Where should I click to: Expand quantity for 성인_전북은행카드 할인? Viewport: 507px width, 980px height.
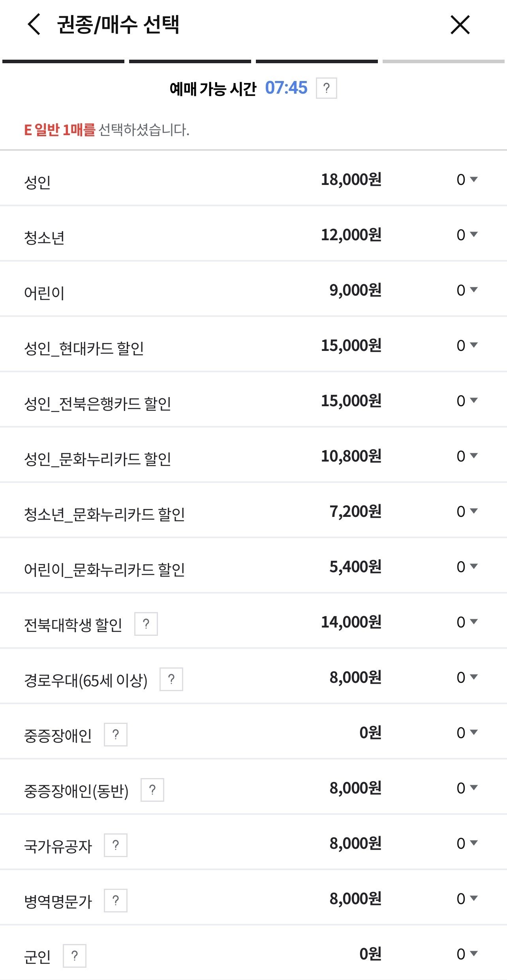pyautogui.click(x=467, y=401)
